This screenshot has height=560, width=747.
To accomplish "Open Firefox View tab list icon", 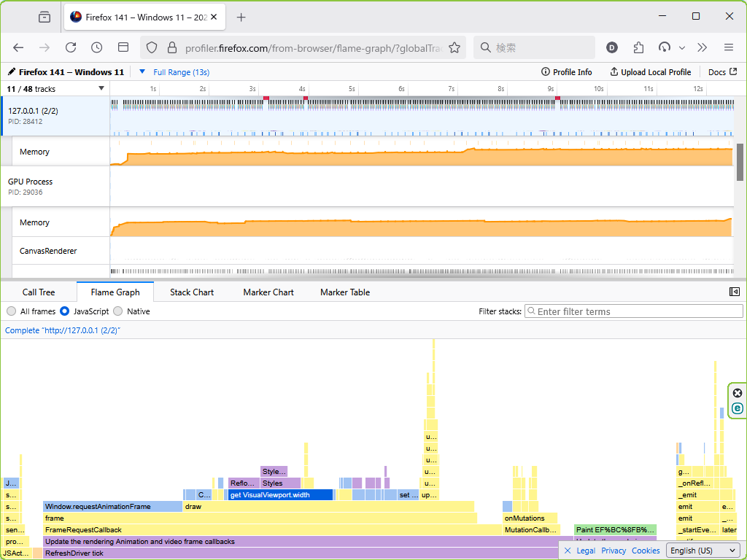I will [44, 17].
